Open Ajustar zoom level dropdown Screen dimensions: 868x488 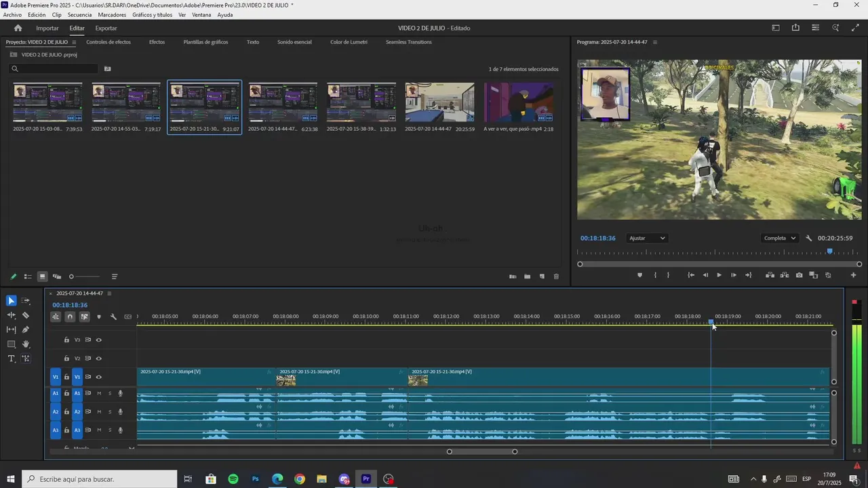point(647,238)
